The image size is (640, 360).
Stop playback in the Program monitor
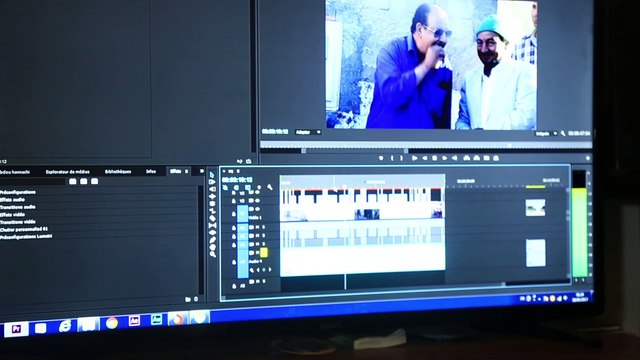[x=434, y=158]
